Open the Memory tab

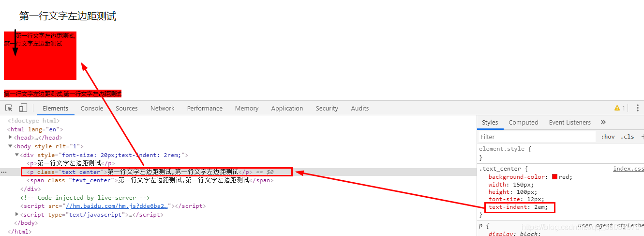(x=247, y=108)
